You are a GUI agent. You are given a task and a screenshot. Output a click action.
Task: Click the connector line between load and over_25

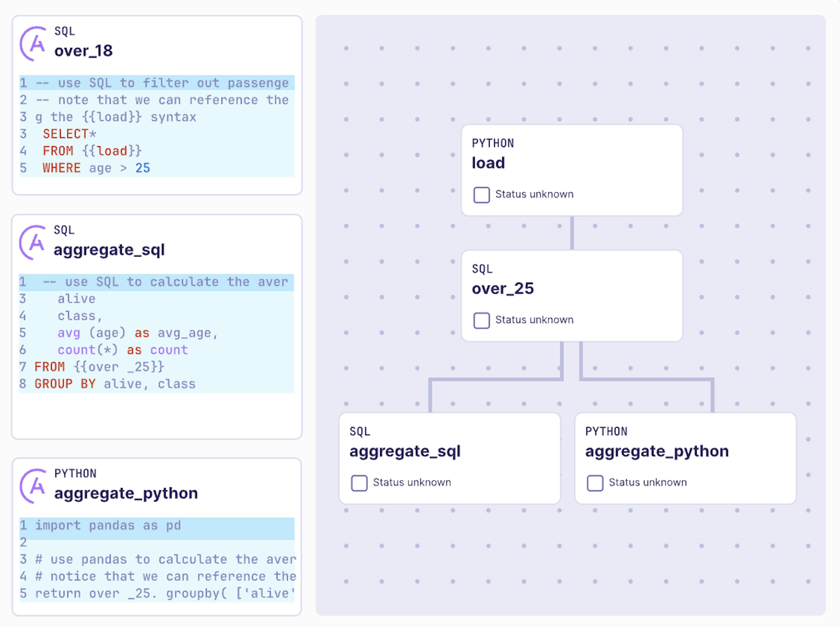pos(572,233)
